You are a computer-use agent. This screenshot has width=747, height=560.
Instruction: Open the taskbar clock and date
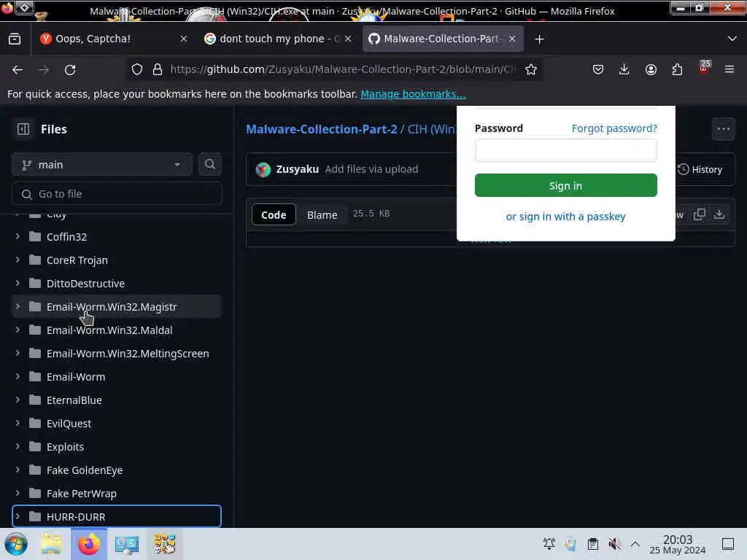(678, 544)
